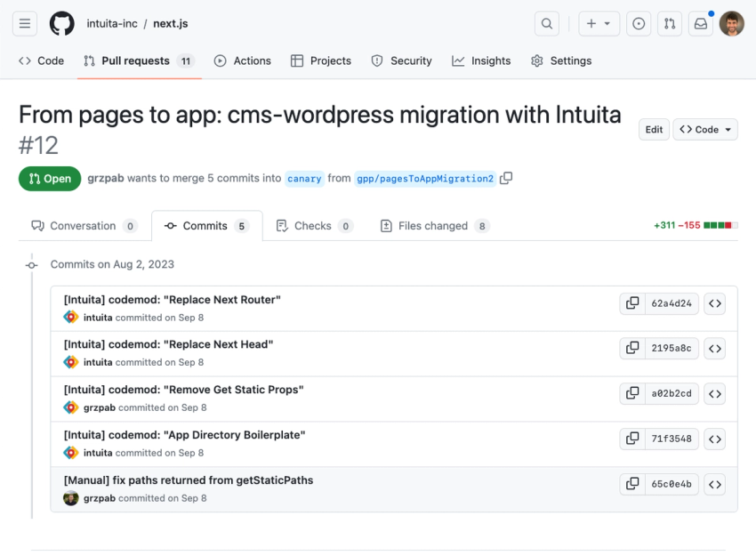Image resolution: width=756 pixels, height=556 pixels.
Task: Browse repository at commit 65c0e4b using code icon
Action: point(715,484)
